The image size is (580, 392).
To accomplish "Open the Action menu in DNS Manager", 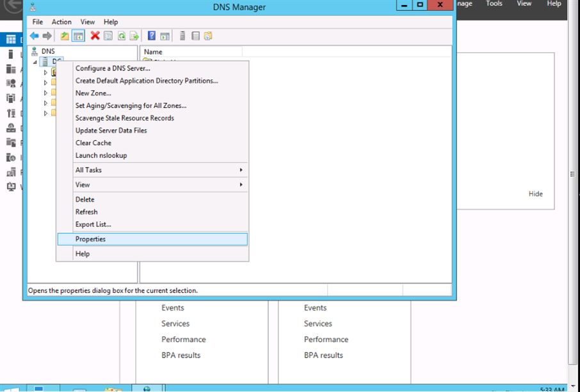I will click(61, 22).
